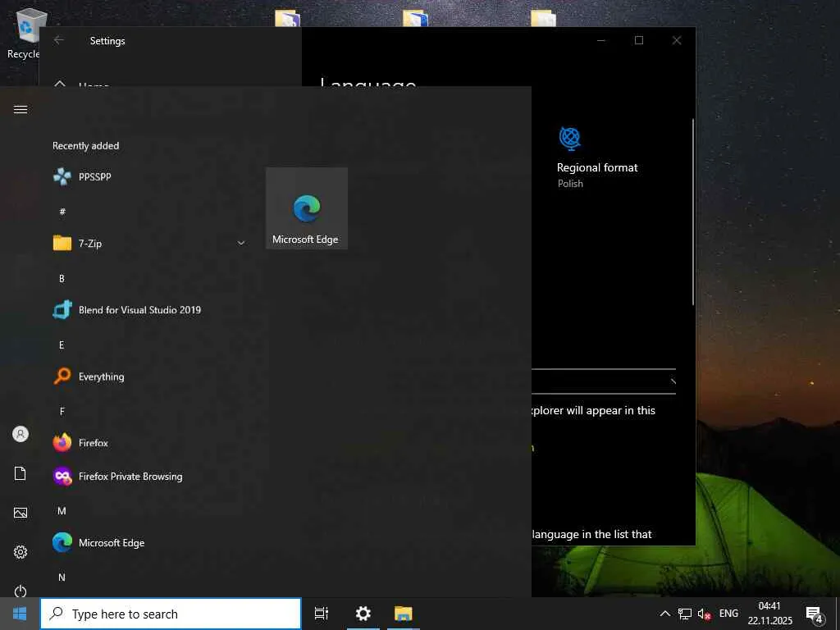Jump to the B letter group
Image resolution: width=840 pixels, height=630 pixels.
[x=62, y=279]
